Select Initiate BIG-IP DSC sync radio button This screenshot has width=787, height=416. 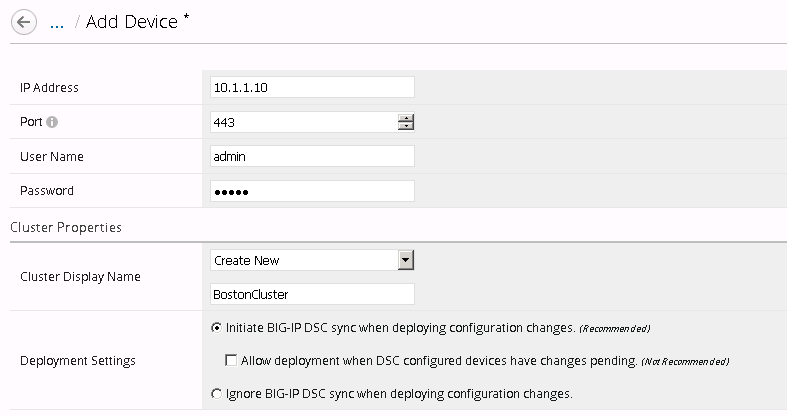pos(216,328)
